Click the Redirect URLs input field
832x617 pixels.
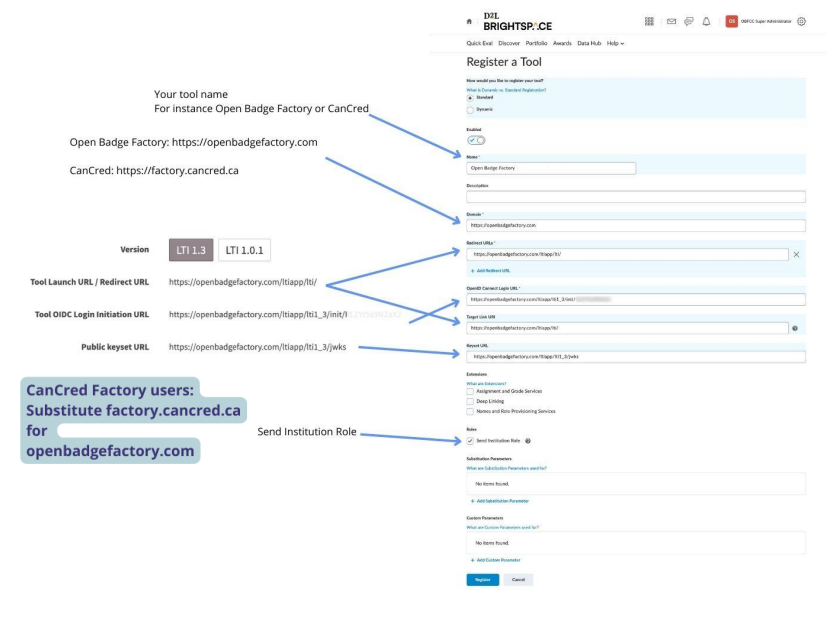click(x=627, y=255)
